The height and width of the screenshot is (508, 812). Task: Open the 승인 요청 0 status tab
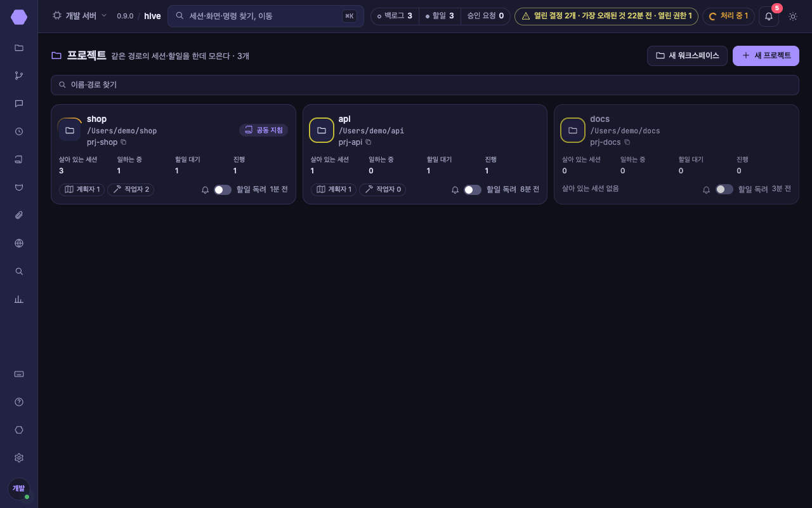pos(485,16)
